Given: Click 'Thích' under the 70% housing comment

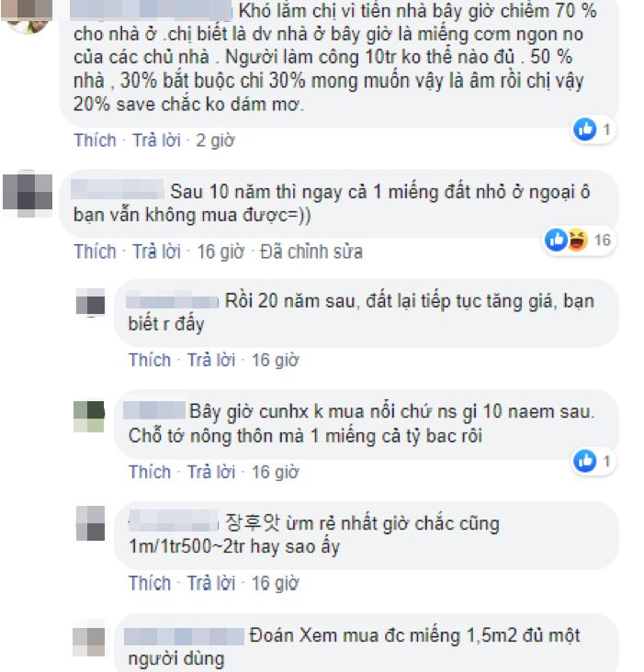Looking at the screenshot, I should click(95, 140).
